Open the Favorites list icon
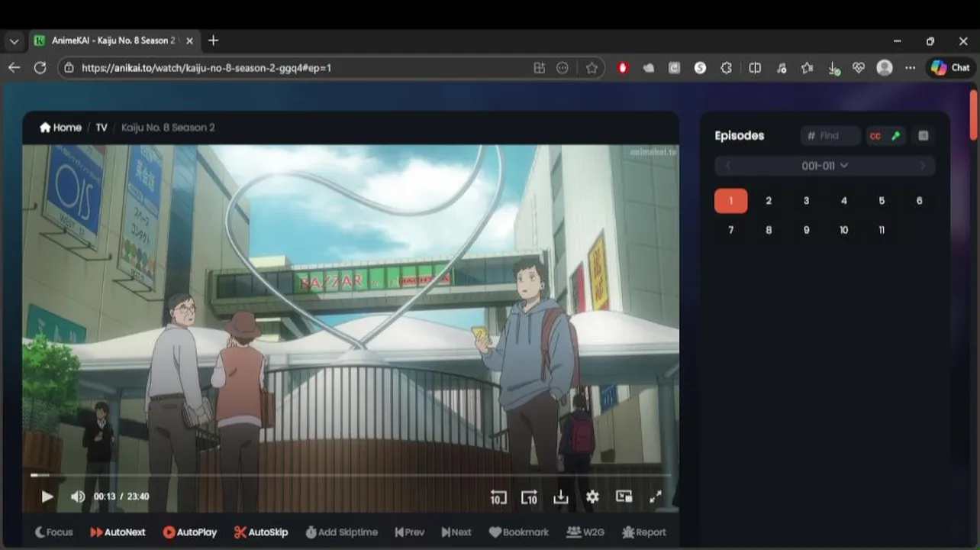 click(x=807, y=68)
